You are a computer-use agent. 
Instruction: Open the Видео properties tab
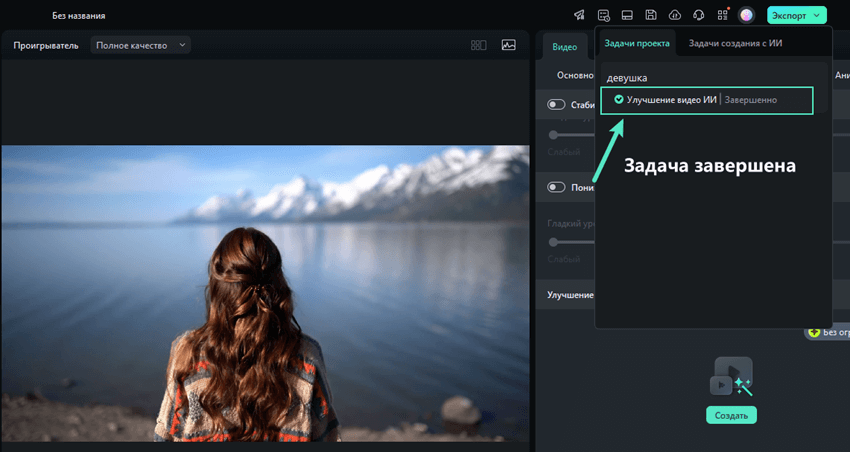[565, 46]
